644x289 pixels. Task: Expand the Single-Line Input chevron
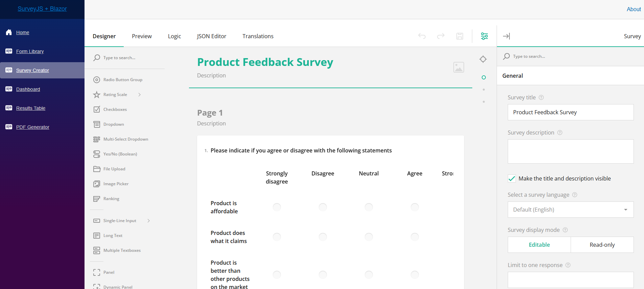pyautogui.click(x=148, y=220)
